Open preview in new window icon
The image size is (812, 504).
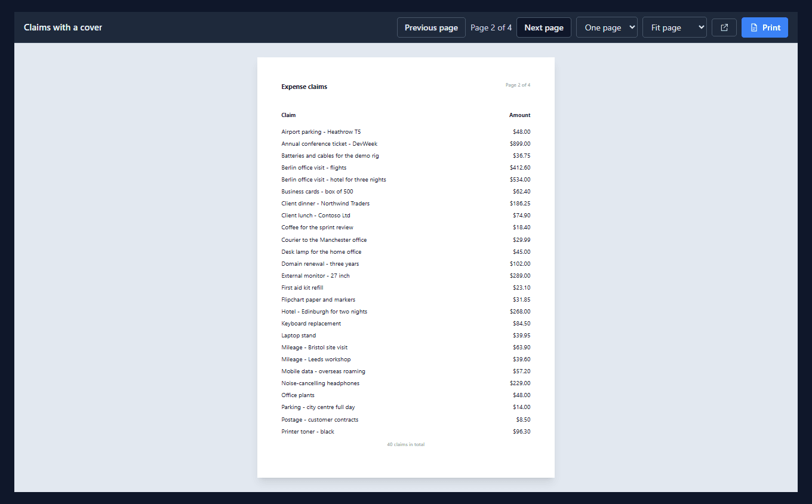(724, 27)
